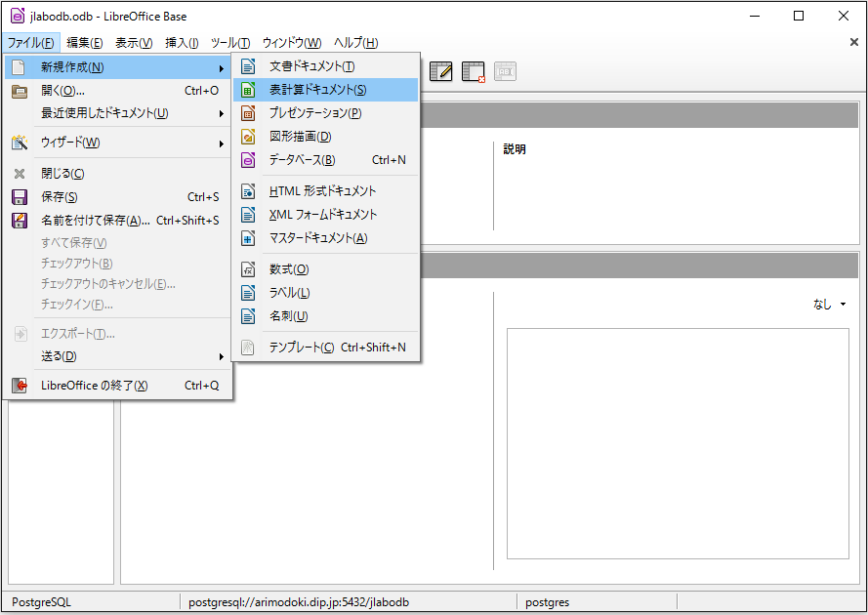Open the 表示 menu
The image size is (868, 615).
click(134, 43)
